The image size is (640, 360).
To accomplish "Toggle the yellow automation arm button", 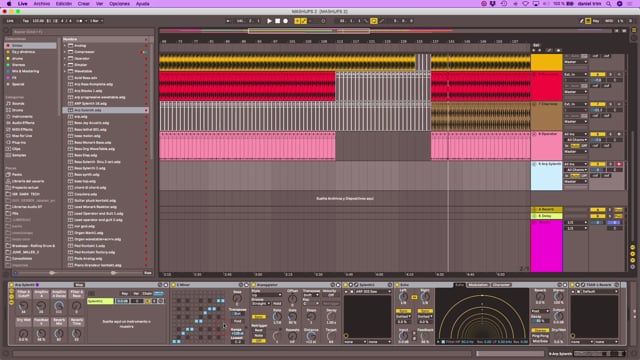I will point(304,21).
